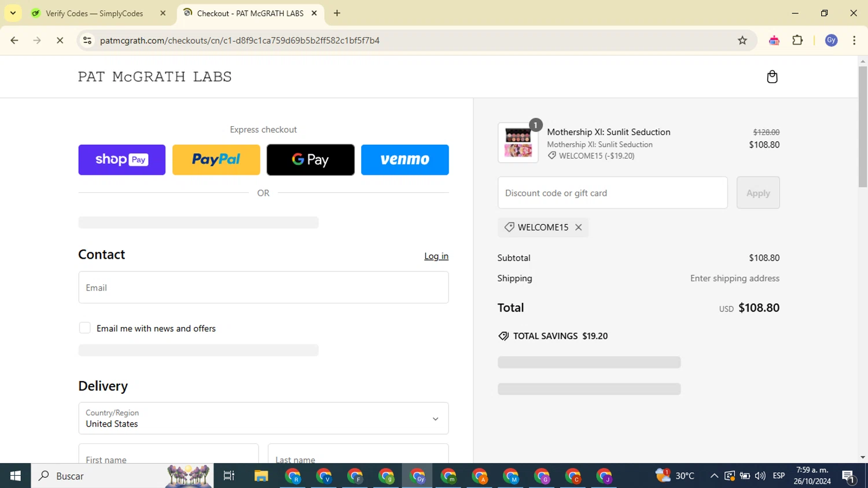868x488 pixels.
Task: Open Chrome taskbar icon with C badge
Action: click(x=573, y=476)
